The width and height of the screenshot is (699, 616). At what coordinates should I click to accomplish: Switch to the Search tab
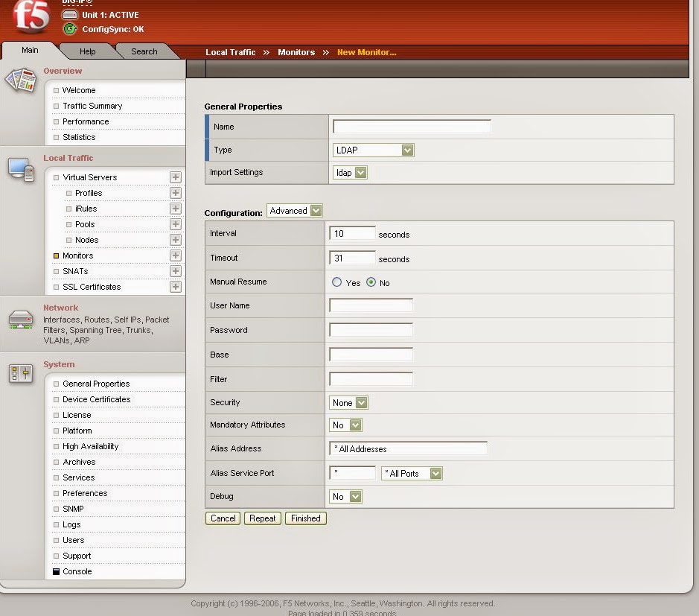(144, 51)
